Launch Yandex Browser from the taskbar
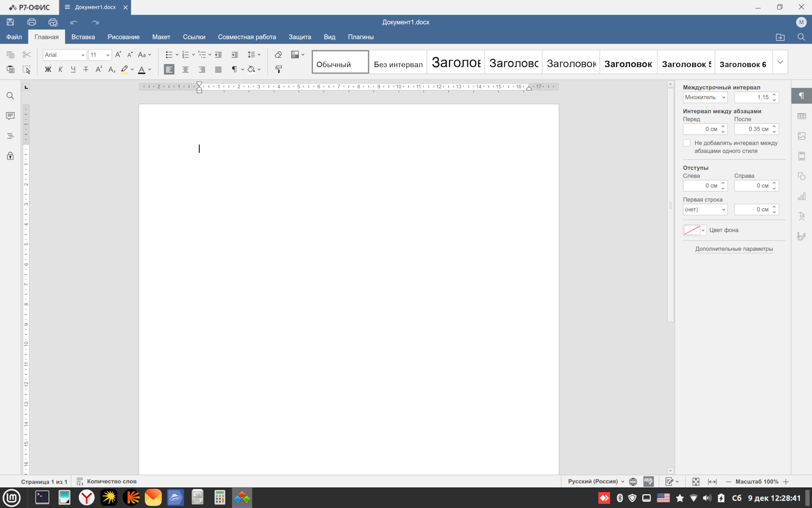This screenshot has width=812, height=508. coord(87,497)
